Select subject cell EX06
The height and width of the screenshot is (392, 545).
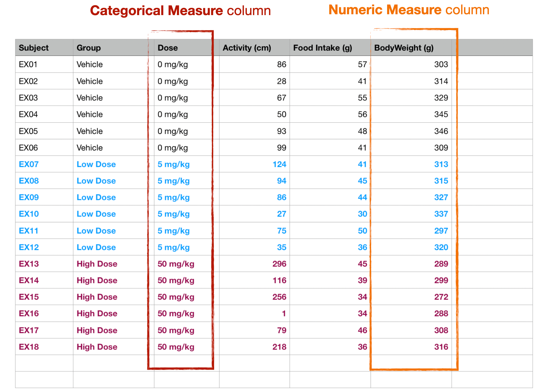(44, 147)
